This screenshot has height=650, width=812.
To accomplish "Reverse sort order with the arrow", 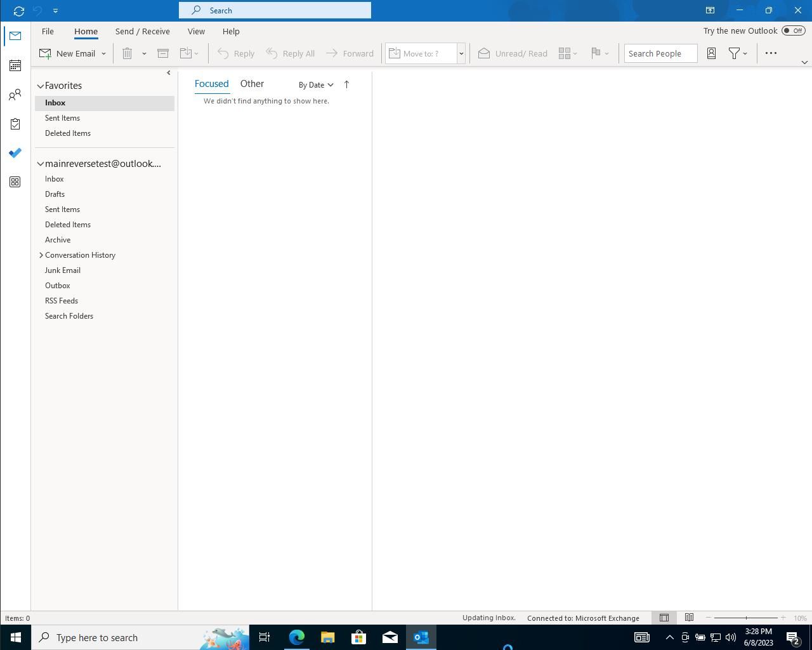I will 346,84.
